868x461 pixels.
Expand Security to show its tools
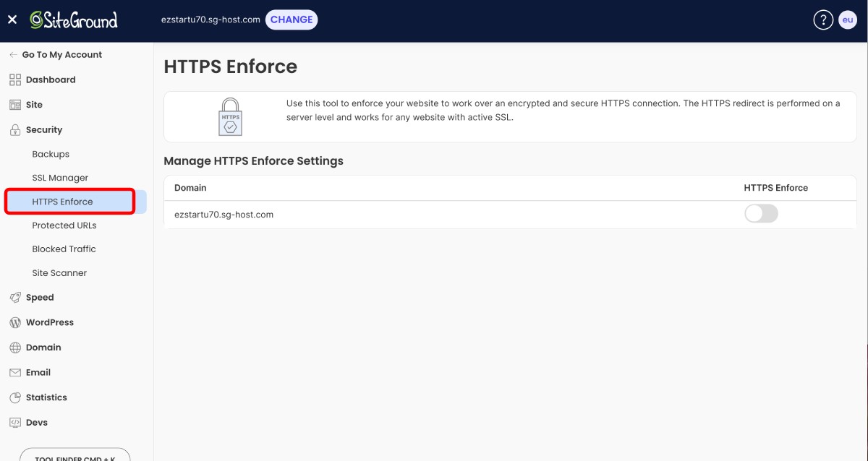45,129
